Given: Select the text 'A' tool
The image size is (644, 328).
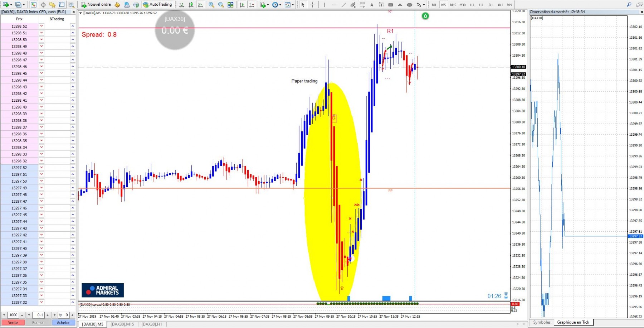Looking at the screenshot, I should 372,5.
